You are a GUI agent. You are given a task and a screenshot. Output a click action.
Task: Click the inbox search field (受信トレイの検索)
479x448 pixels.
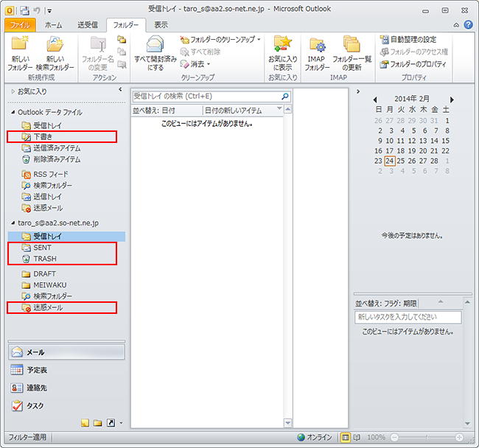click(206, 96)
